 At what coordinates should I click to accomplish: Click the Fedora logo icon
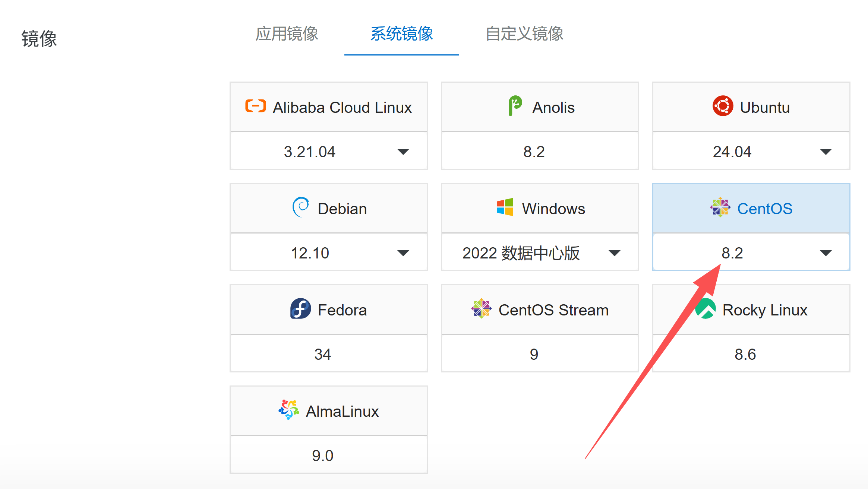[x=300, y=309]
